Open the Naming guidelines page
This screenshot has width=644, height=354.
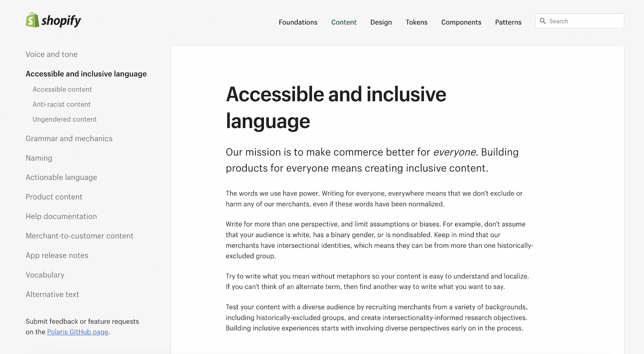(39, 158)
